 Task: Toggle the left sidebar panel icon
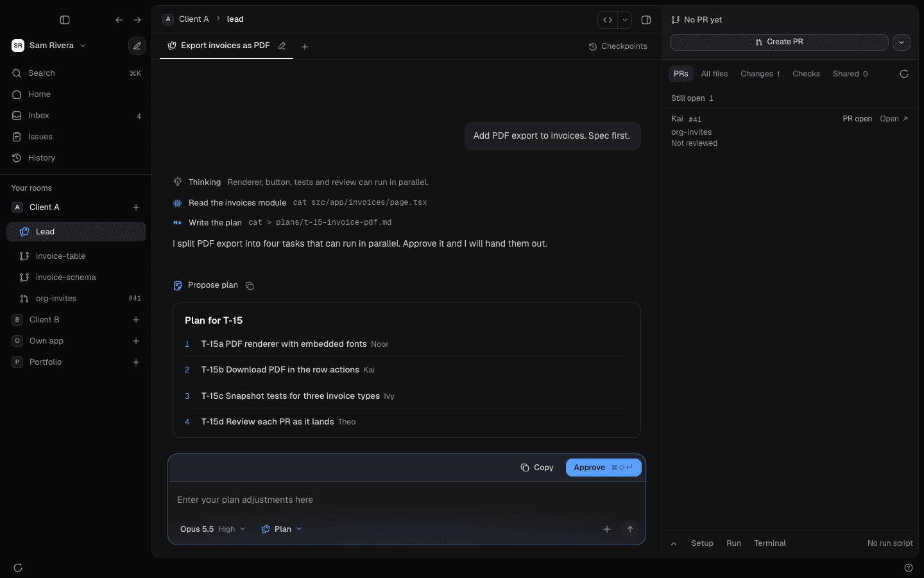pos(65,20)
